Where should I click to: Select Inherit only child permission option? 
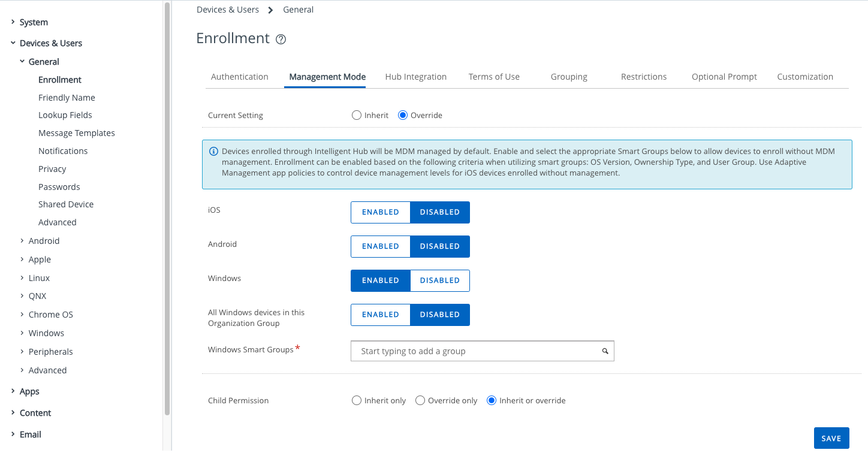357,400
